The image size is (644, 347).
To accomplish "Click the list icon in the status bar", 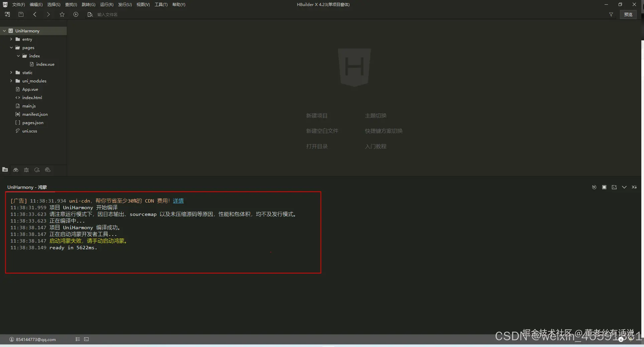I will [78, 339].
